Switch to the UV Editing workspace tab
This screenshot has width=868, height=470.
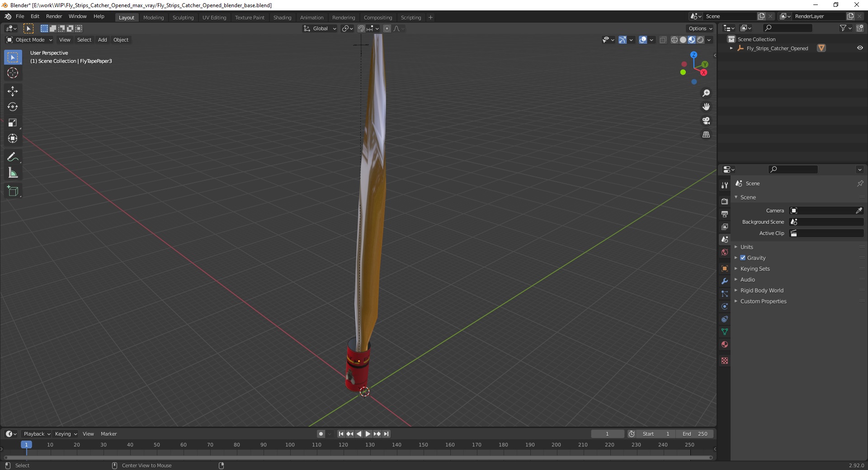pyautogui.click(x=214, y=18)
